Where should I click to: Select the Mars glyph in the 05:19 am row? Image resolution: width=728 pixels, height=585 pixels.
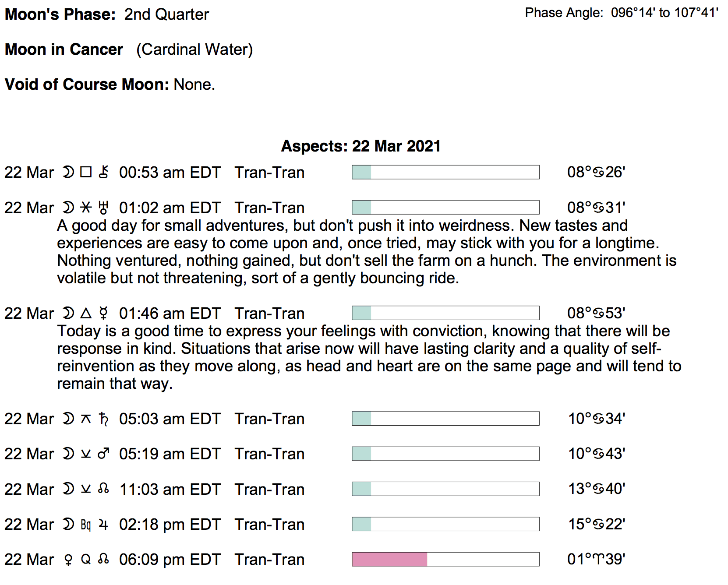coord(103,454)
